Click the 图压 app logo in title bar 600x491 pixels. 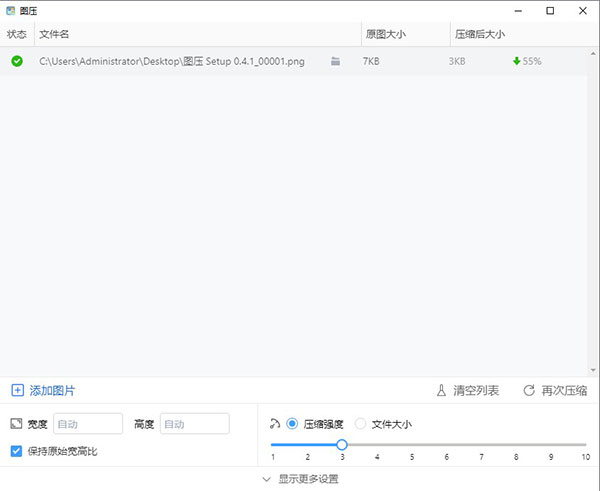pos(10,10)
